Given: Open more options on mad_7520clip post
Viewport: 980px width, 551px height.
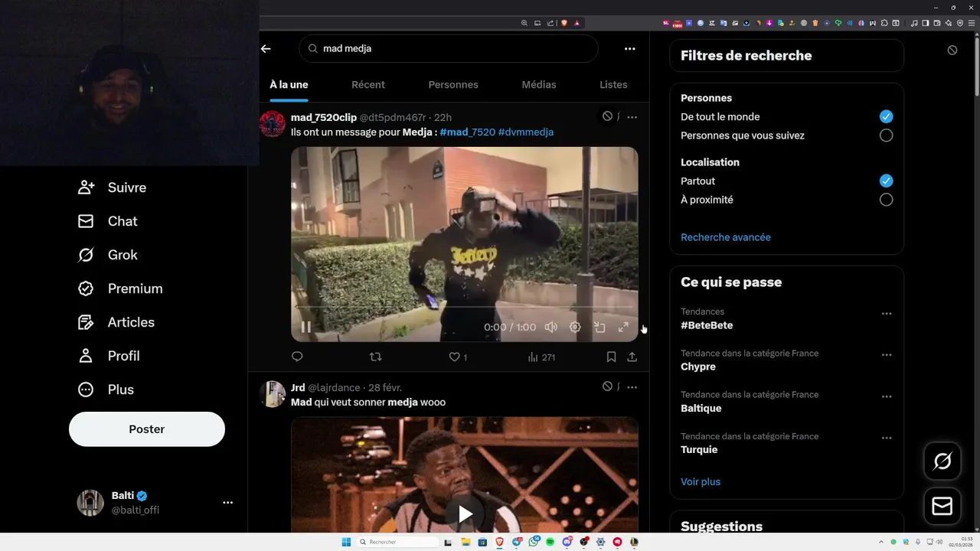Looking at the screenshot, I should click(632, 117).
